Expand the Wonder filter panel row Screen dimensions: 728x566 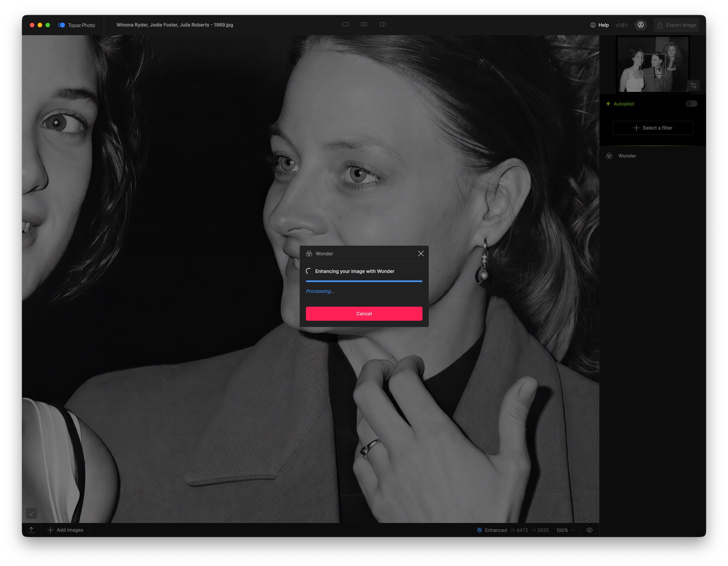pyautogui.click(x=653, y=156)
